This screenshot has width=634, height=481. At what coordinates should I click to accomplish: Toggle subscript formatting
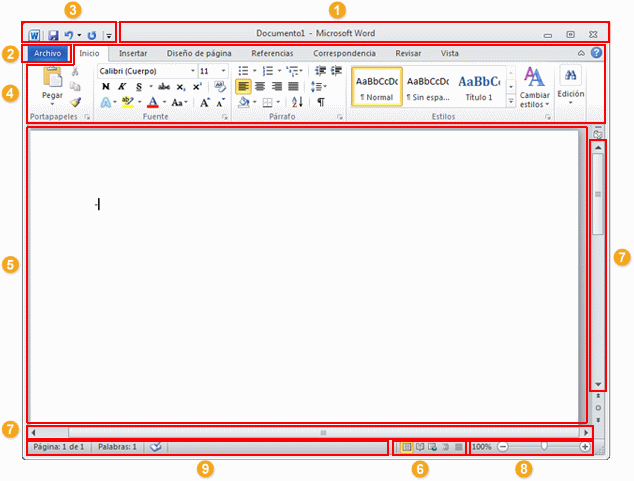pyautogui.click(x=181, y=87)
